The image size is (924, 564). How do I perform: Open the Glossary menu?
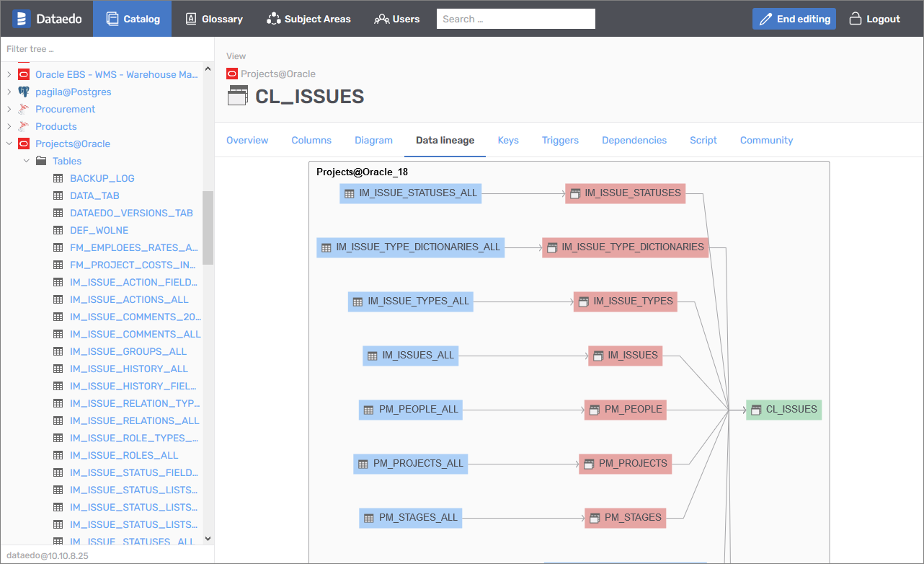(214, 19)
